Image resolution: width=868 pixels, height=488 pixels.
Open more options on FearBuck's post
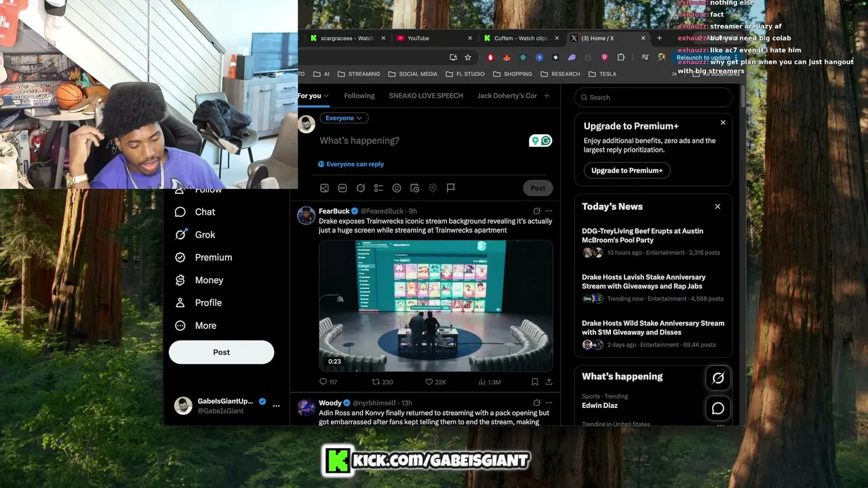coord(549,211)
